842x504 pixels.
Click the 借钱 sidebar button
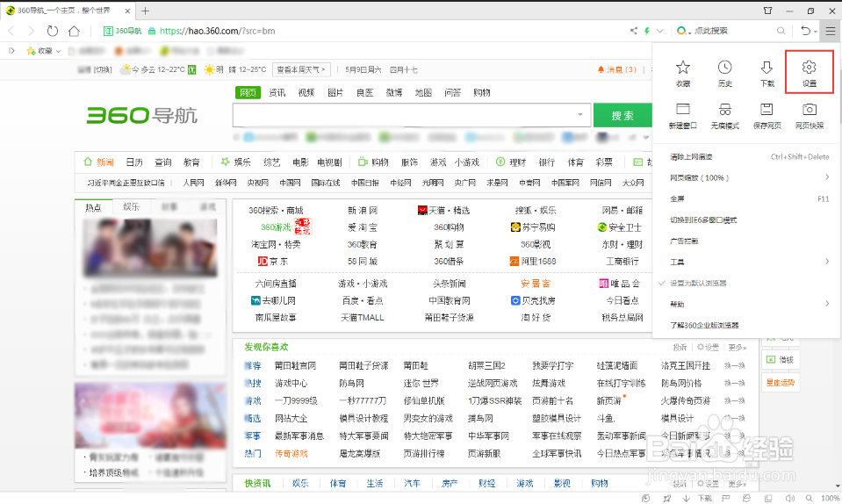tap(781, 360)
